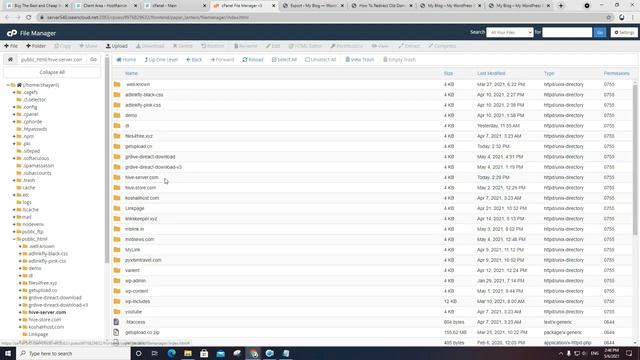Click the blue search Go button
Image resolution: width=640 pixels, height=360 pixels.
point(600,33)
